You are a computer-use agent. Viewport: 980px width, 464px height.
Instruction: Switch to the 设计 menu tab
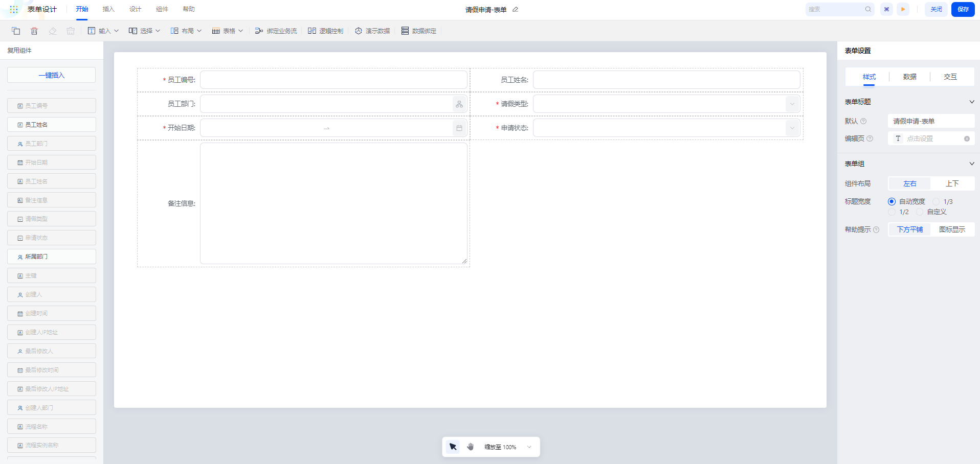(135, 9)
